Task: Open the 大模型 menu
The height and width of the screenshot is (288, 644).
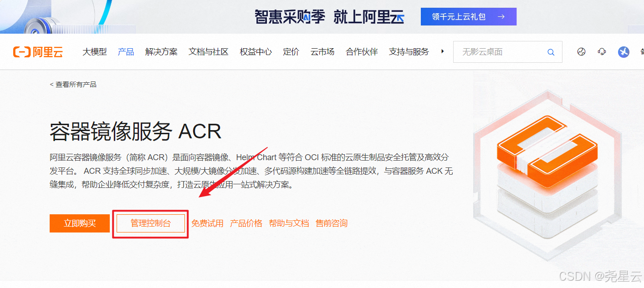Action: point(94,52)
